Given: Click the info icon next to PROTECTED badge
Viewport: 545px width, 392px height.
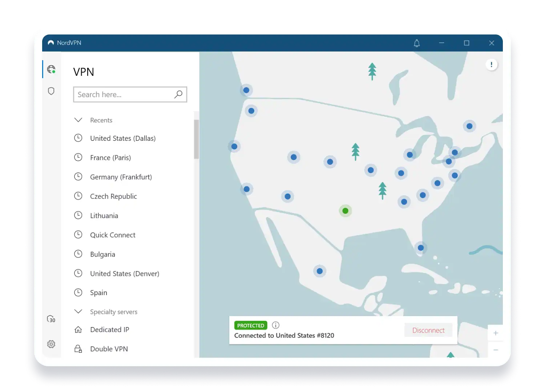Looking at the screenshot, I should pos(276,325).
